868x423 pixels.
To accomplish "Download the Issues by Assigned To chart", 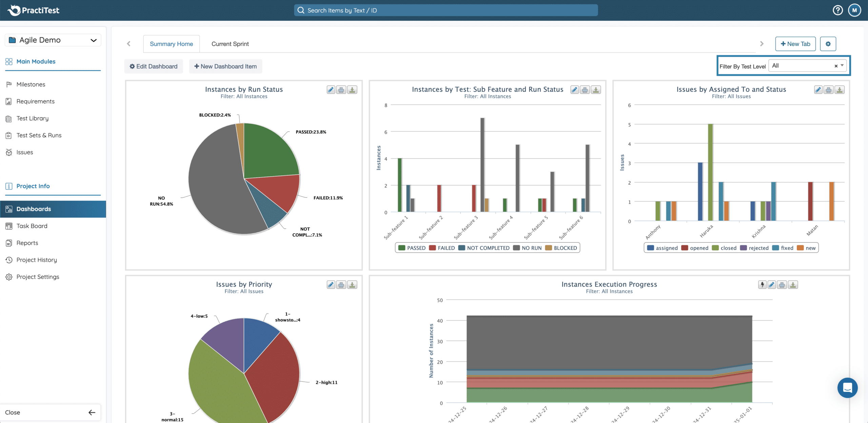I will [840, 90].
